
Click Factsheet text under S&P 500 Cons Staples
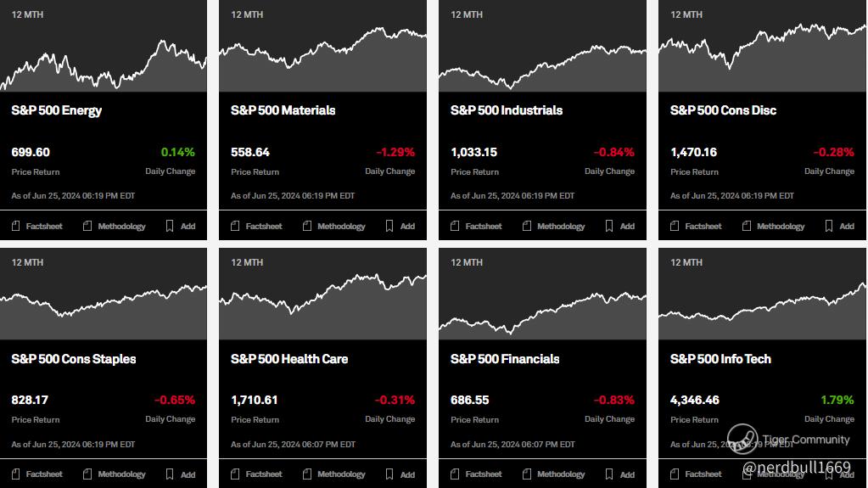(44, 474)
